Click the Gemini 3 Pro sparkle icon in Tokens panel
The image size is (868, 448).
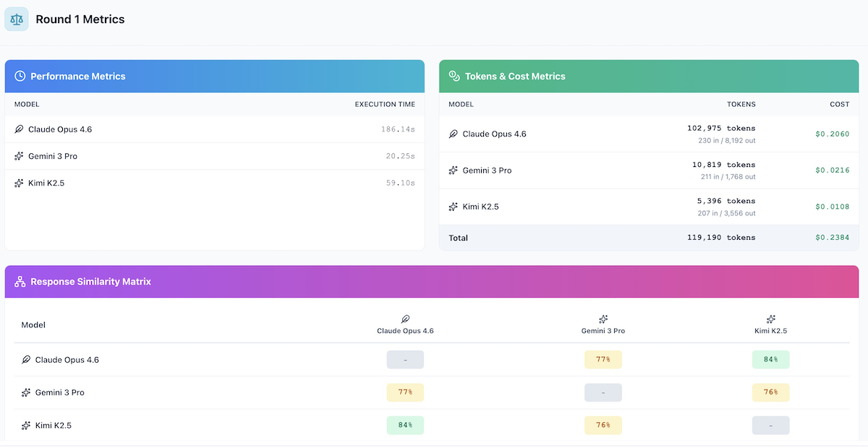click(452, 170)
